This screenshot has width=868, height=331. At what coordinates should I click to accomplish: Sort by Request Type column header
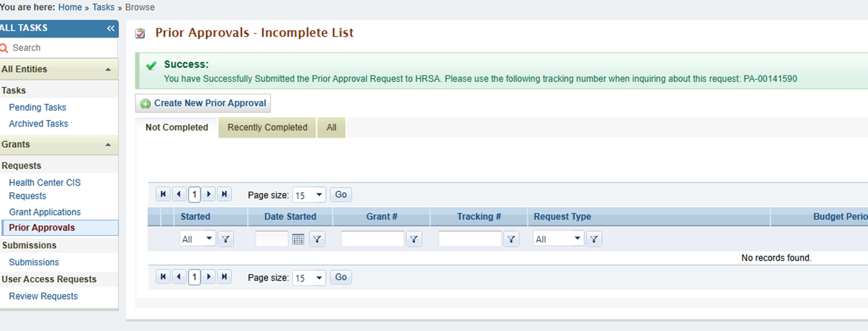563,217
